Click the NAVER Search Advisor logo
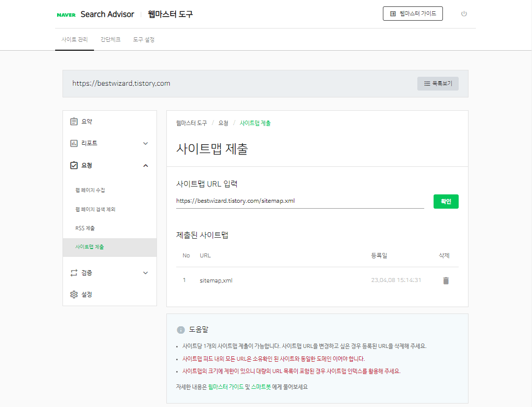532x407 pixels. [x=94, y=14]
